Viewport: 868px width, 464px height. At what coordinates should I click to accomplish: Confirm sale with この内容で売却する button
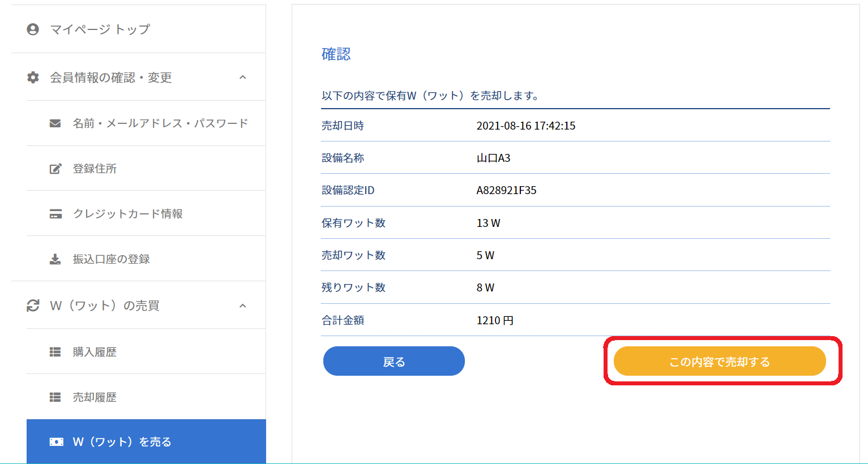click(719, 362)
